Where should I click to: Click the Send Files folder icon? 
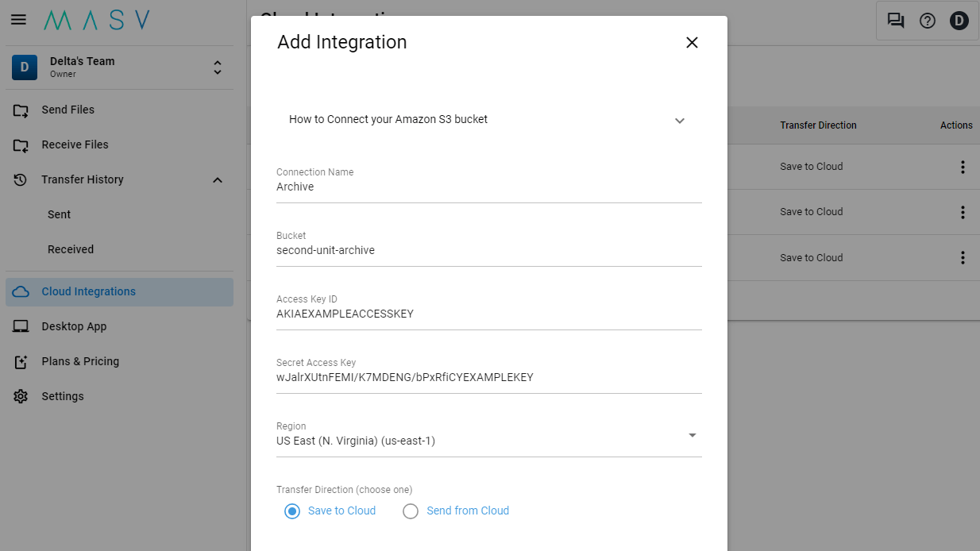(x=21, y=110)
